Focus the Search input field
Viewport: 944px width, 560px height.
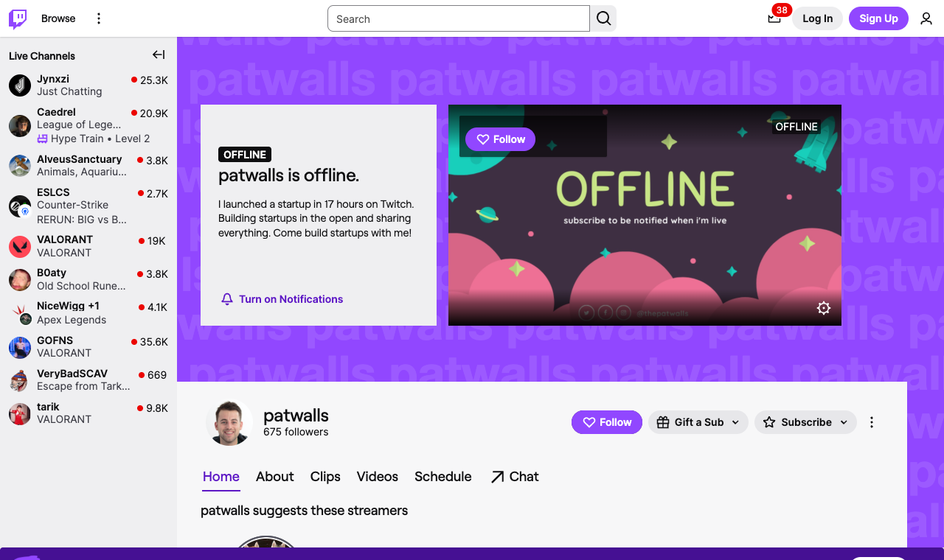tap(459, 18)
